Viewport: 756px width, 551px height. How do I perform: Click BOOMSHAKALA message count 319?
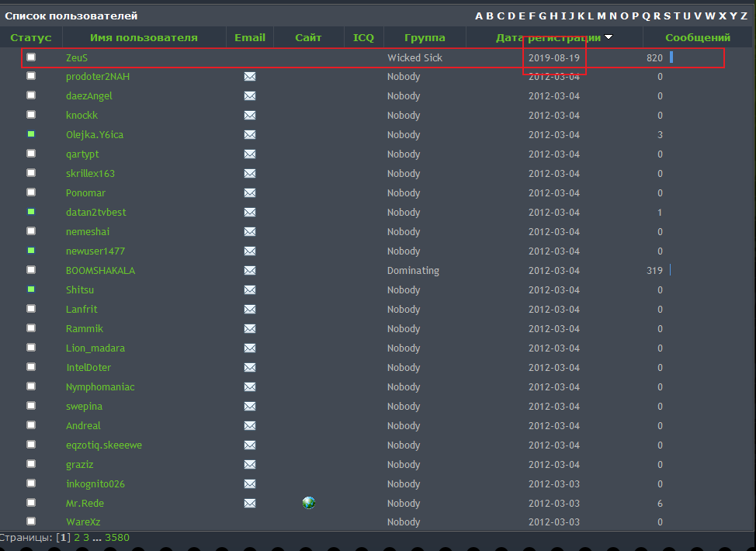[655, 270]
